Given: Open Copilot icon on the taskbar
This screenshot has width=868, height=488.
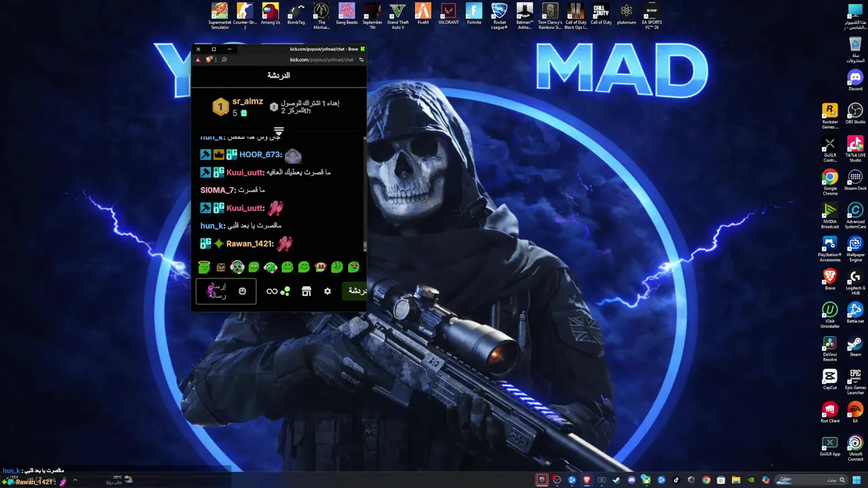Looking at the screenshot, I should tap(766, 480).
